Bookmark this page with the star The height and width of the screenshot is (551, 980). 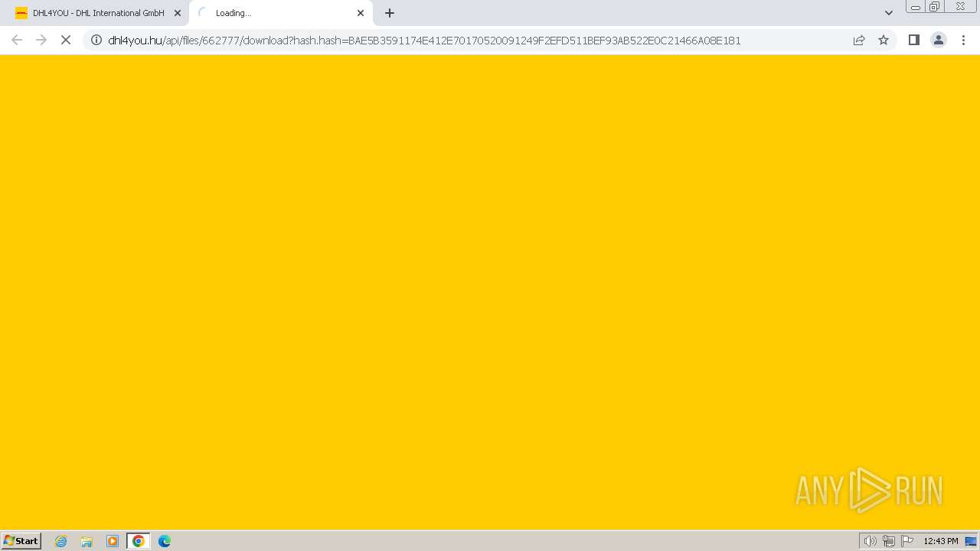[884, 41]
